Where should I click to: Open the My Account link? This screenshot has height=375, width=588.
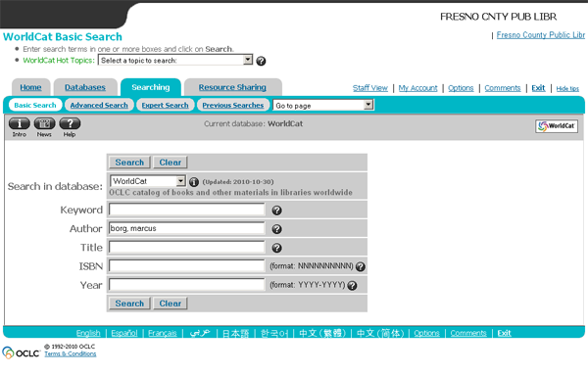tap(417, 88)
